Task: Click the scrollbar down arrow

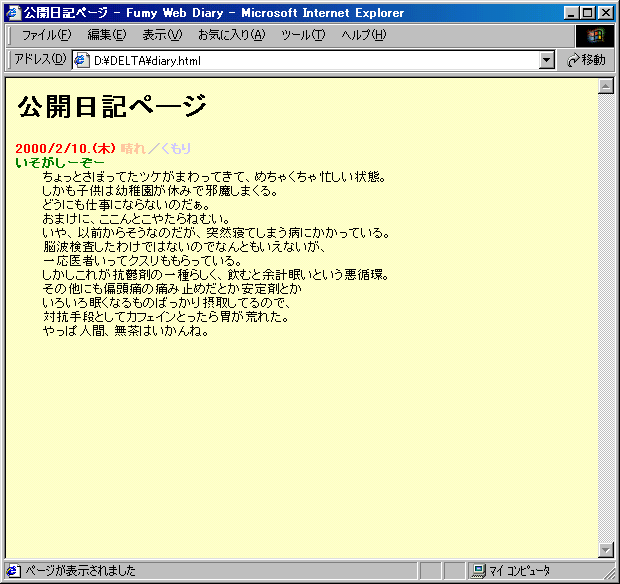Action: [x=605, y=549]
